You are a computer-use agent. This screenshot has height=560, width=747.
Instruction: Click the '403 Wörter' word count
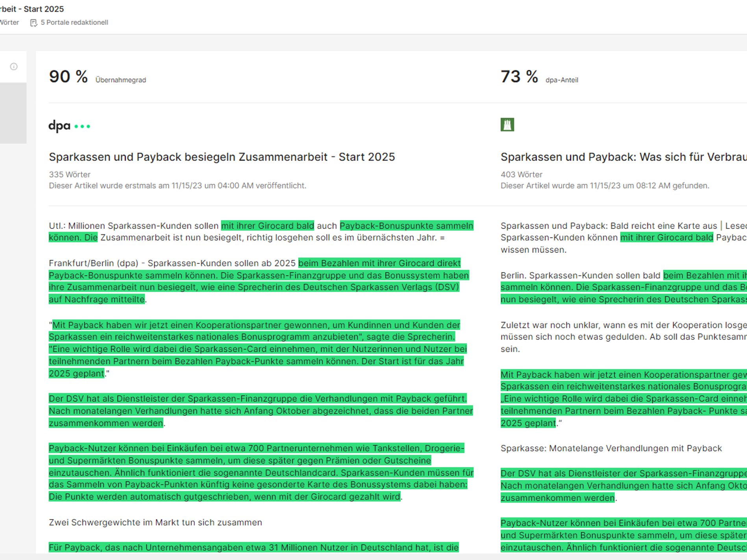click(521, 174)
